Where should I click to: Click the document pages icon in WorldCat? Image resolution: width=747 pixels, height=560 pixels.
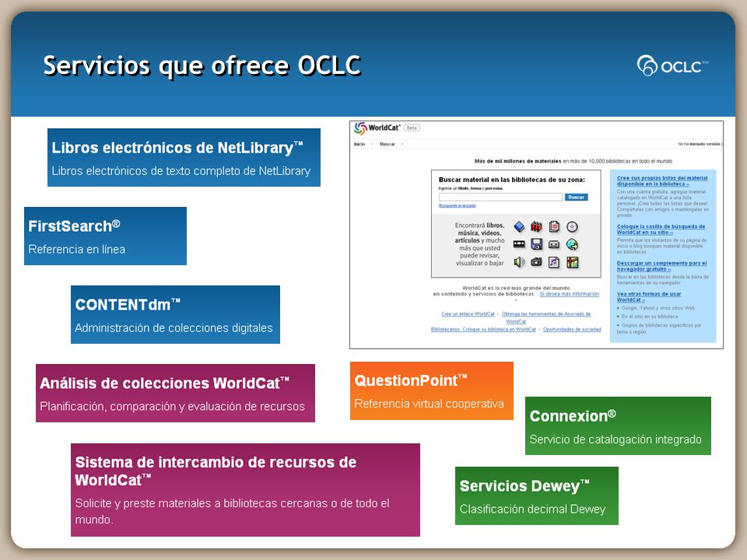(554, 226)
